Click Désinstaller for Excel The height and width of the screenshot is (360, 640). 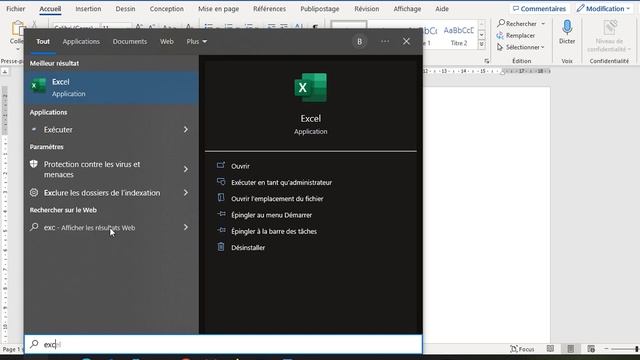pos(248,248)
